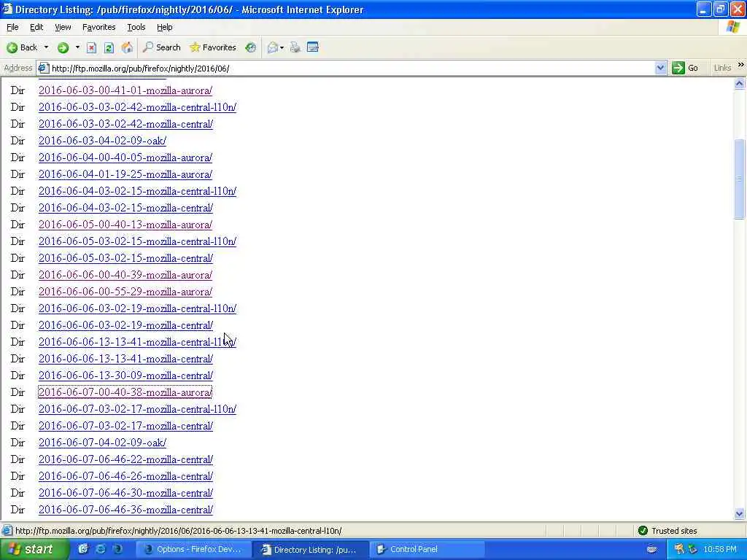Click the page icon in address bar
The height and width of the screenshot is (560, 747).
pos(43,68)
